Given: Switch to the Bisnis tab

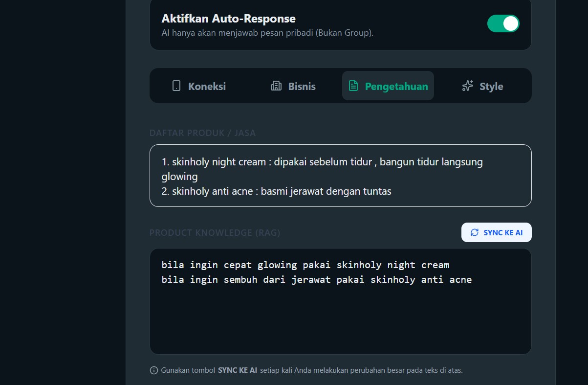Looking at the screenshot, I should point(293,86).
